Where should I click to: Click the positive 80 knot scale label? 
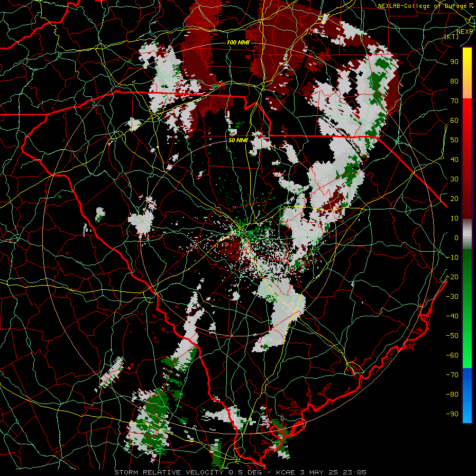click(x=454, y=81)
